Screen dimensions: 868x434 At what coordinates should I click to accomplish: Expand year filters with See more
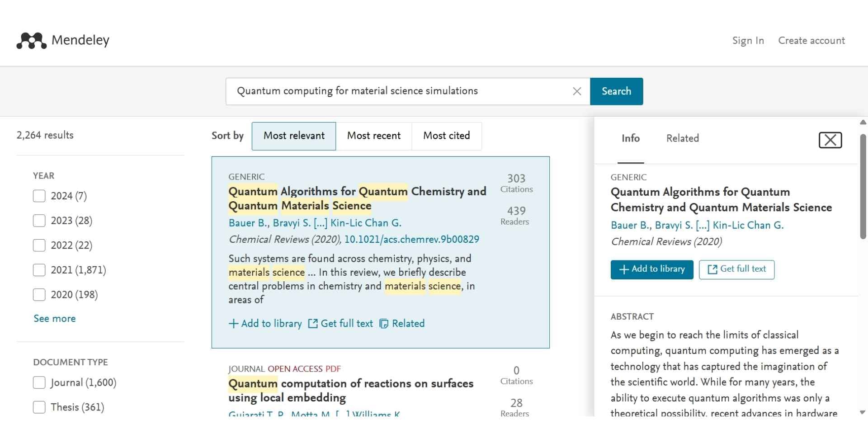[x=55, y=319]
